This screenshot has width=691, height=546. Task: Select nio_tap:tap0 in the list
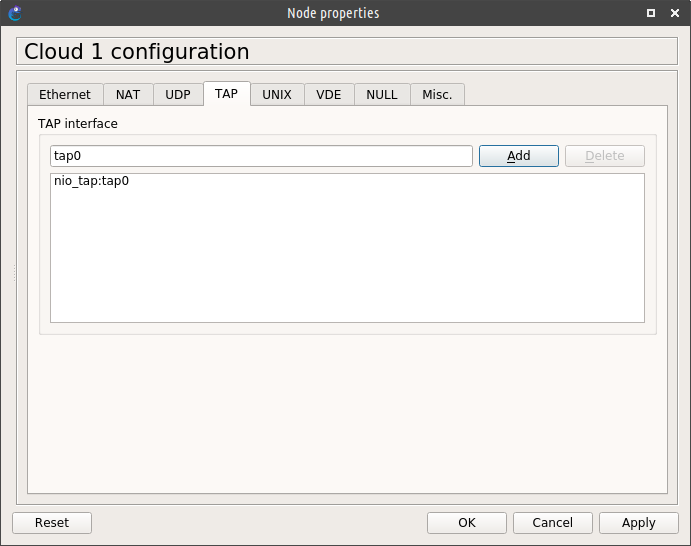(92, 182)
